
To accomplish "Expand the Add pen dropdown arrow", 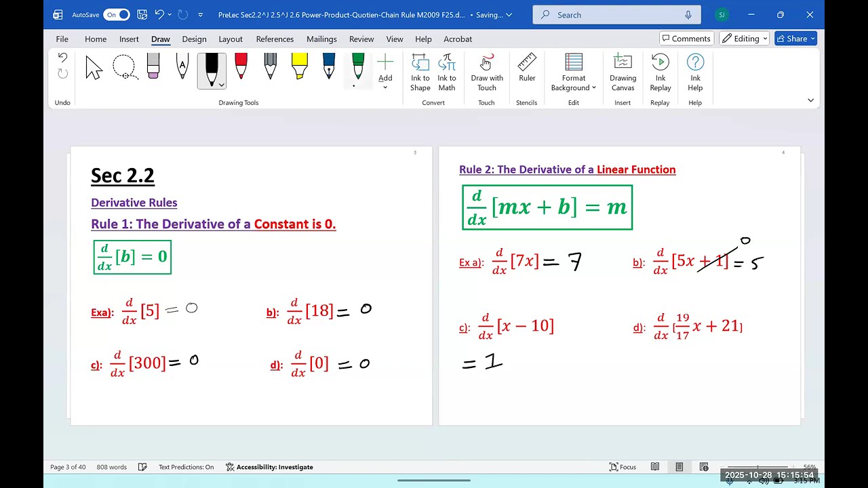I will click(x=385, y=87).
